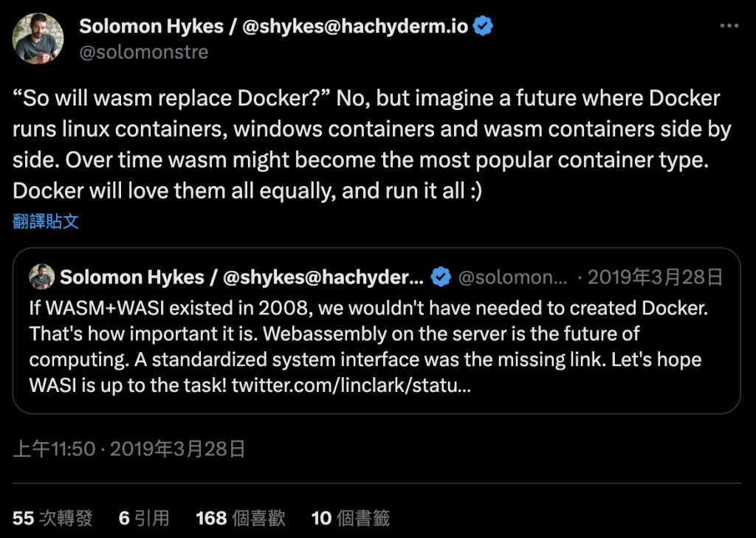Click the post timestamp 上午11:50
Screen dimensions: 756x538
54,449
